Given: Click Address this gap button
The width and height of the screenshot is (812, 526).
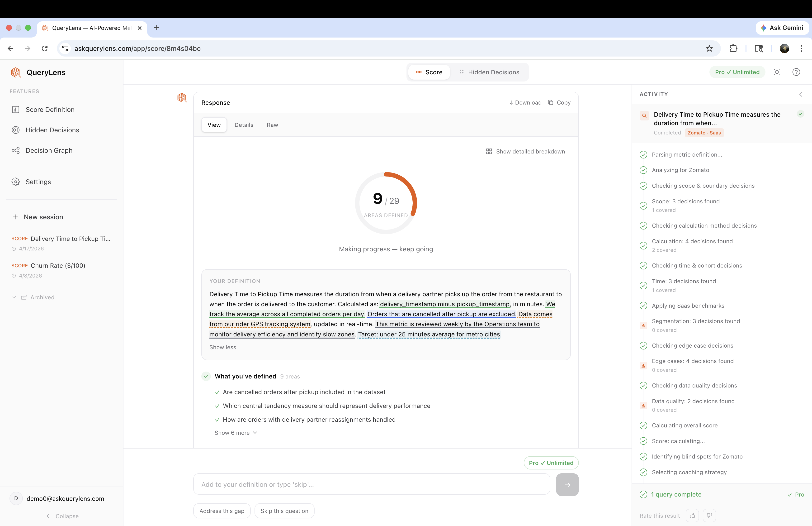Looking at the screenshot, I should (x=222, y=511).
